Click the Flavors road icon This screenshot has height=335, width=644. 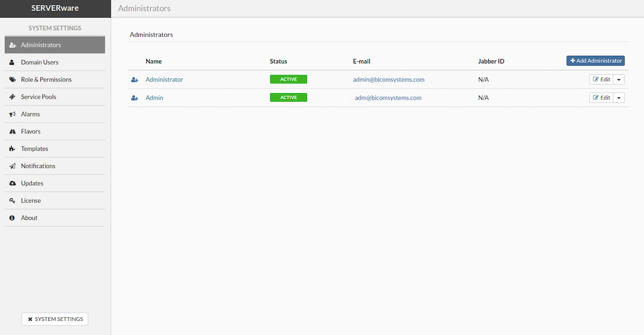[13, 131]
